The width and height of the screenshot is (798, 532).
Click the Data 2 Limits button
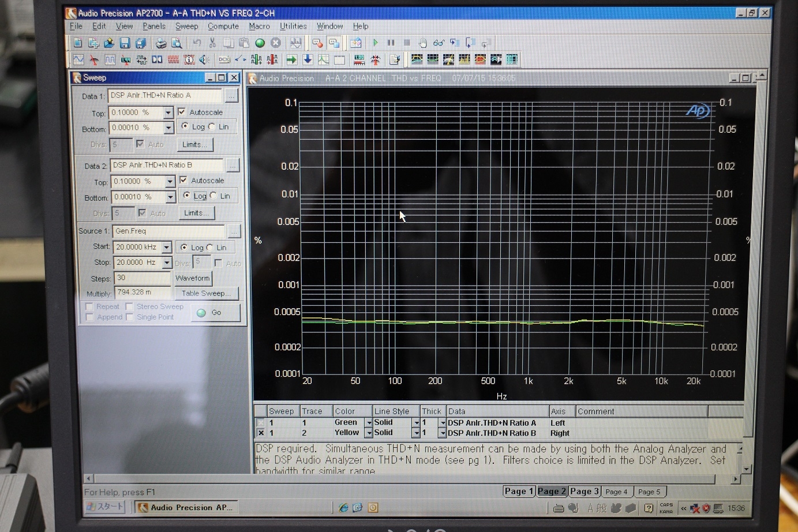(x=197, y=213)
